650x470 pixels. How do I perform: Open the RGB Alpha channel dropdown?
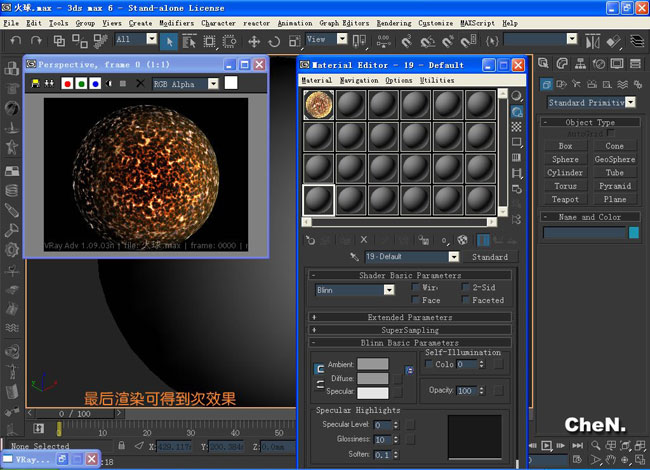(213, 84)
